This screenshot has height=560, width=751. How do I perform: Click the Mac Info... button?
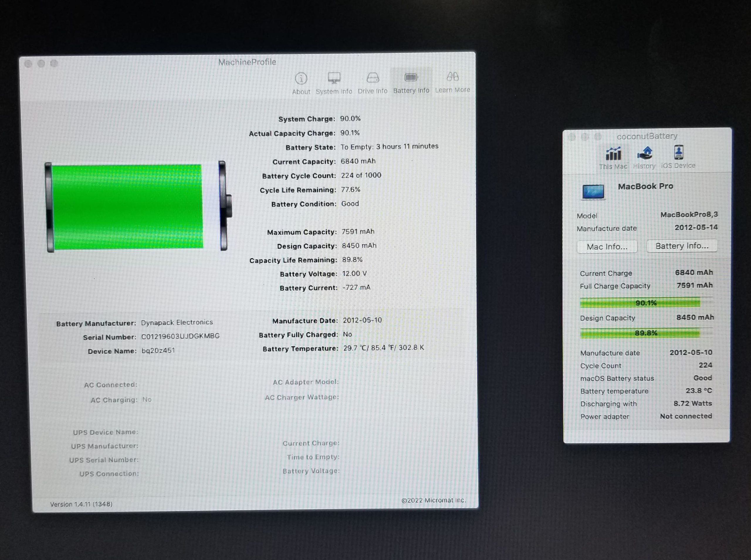607,247
